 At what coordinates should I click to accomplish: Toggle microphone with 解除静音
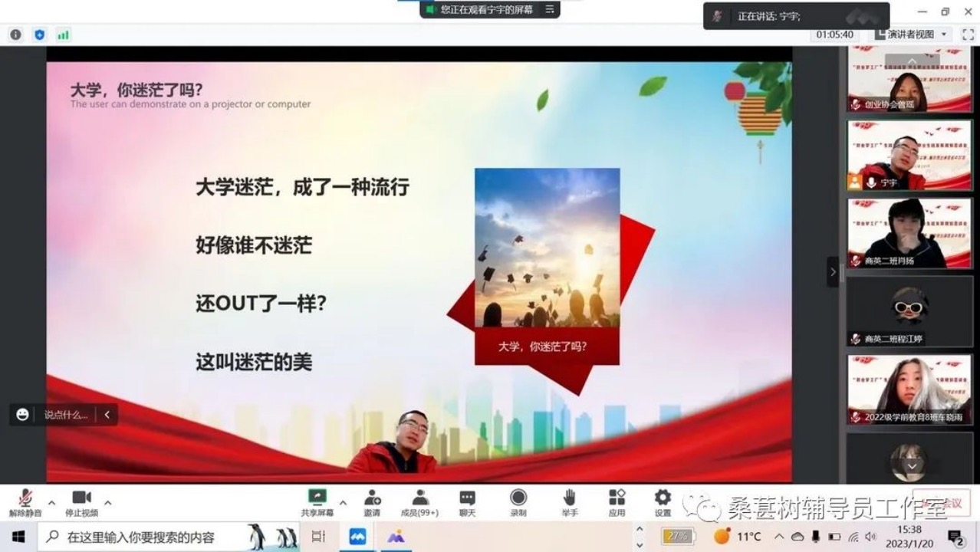pyautogui.click(x=25, y=502)
